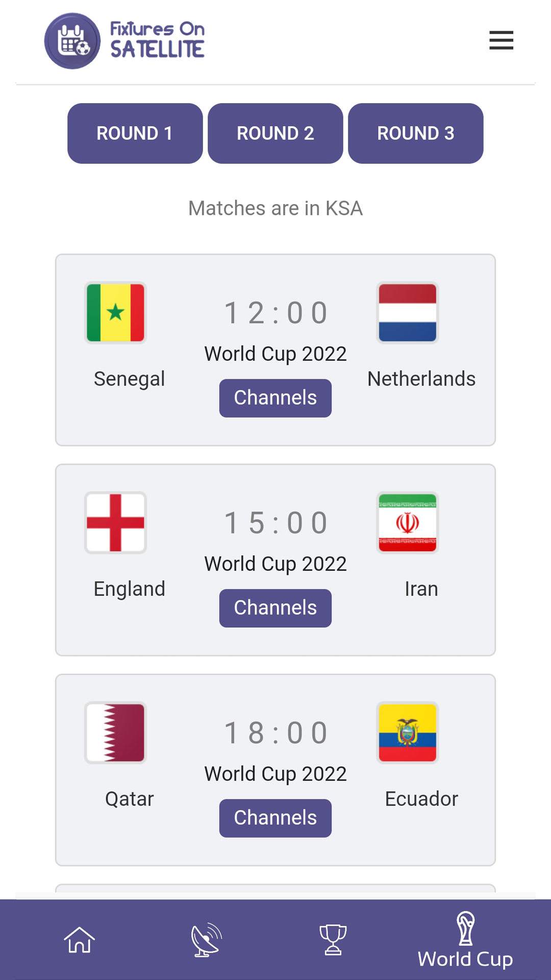This screenshot has height=980, width=551.
Task: Select the World Cup bottom tab
Action: tap(465, 941)
